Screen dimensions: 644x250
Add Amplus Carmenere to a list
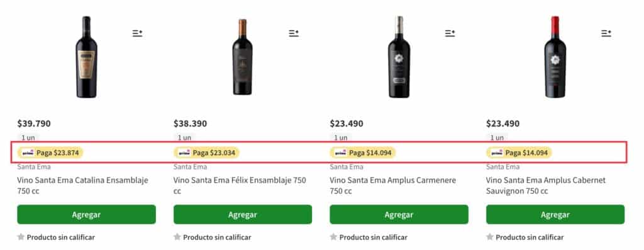(450, 33)
